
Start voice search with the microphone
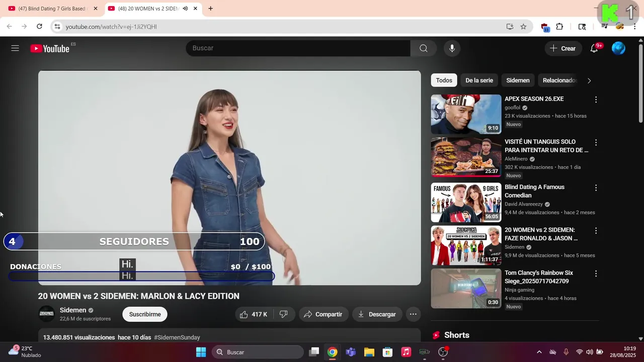[452, 48]
